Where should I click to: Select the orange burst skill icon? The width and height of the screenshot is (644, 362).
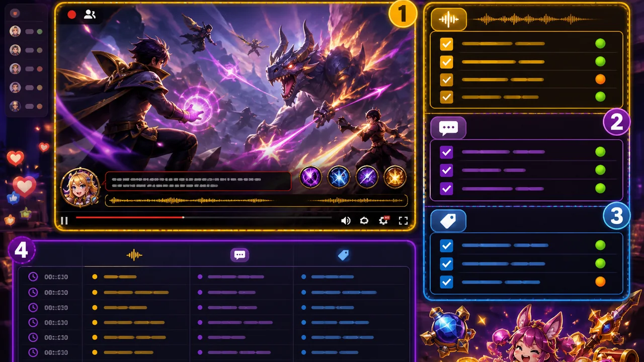tap(395, 177)
